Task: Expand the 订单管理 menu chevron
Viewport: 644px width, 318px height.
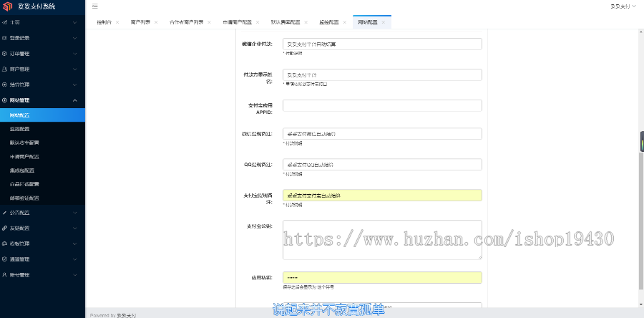Action: click(74, 54)
